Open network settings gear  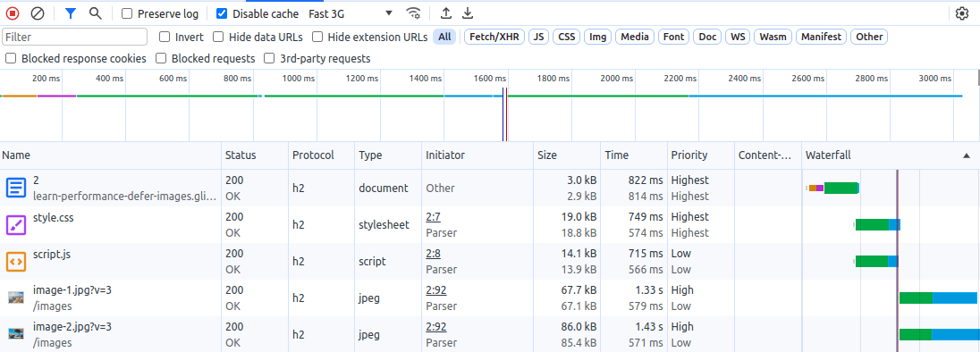point(962,13)
